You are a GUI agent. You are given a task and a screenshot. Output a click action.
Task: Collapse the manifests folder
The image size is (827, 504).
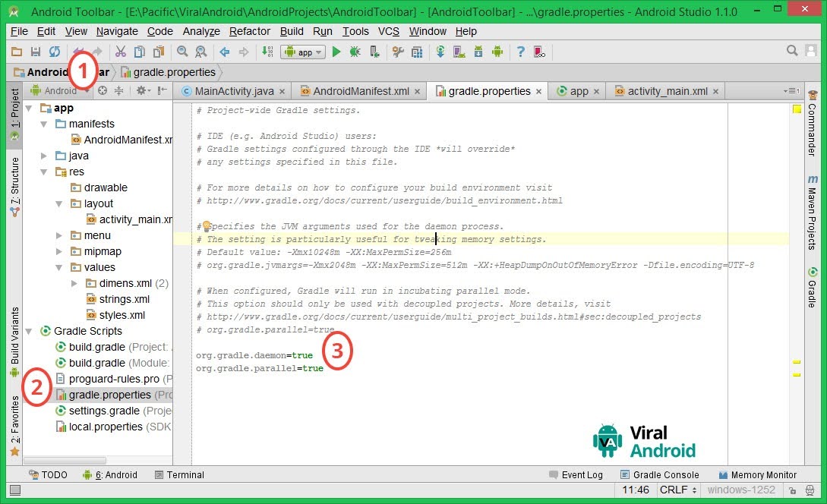pos(44,124)
